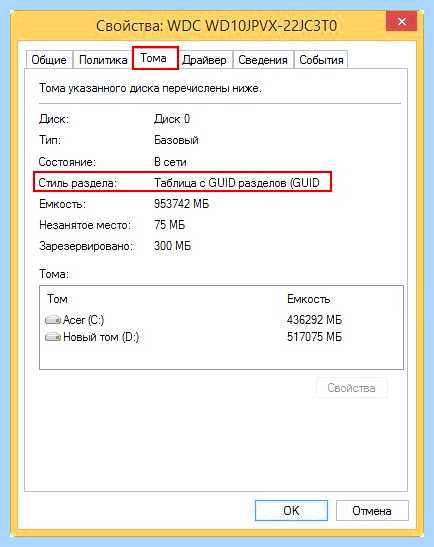The height and width of the screenshot is (547, 434).
Task: Click the Том column header
Action: coord(58,299)
